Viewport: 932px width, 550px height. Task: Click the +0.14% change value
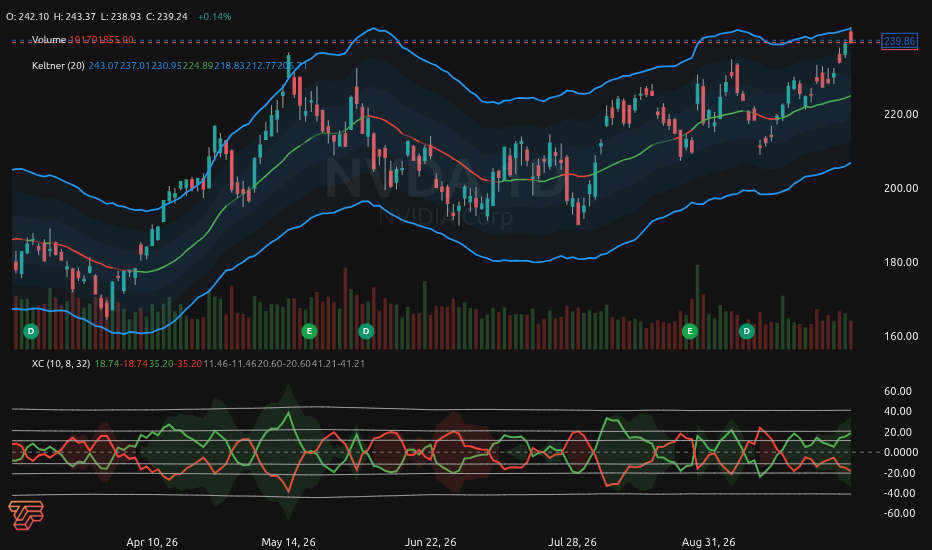(x=214, y=17)
